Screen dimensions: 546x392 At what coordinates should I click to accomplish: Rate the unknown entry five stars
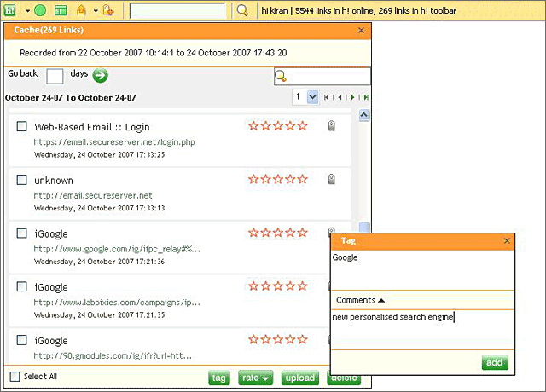(x=302, y=179)
